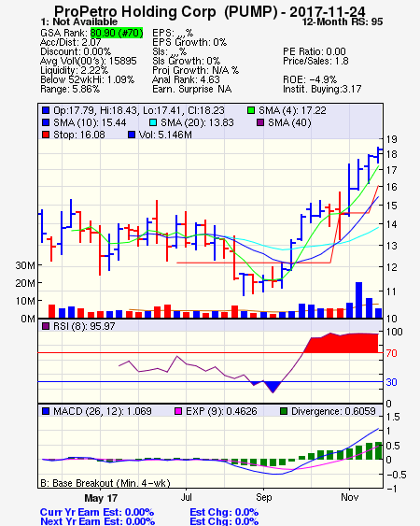Click the 'Liquidity: 2.22%' text

74,70
